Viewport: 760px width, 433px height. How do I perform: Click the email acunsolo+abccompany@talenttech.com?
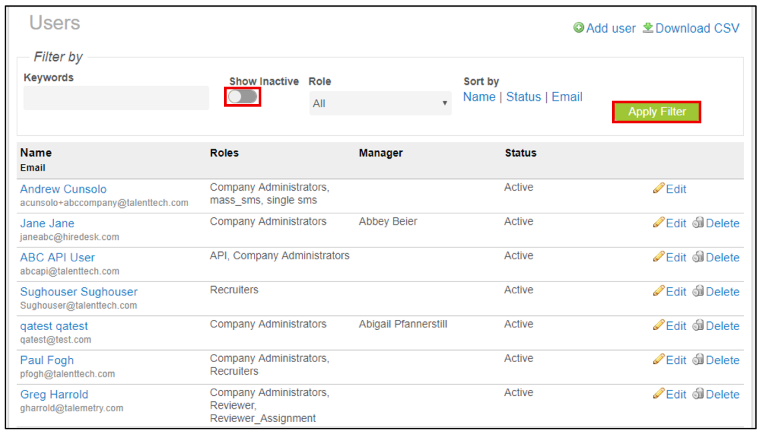pos(104,203)
